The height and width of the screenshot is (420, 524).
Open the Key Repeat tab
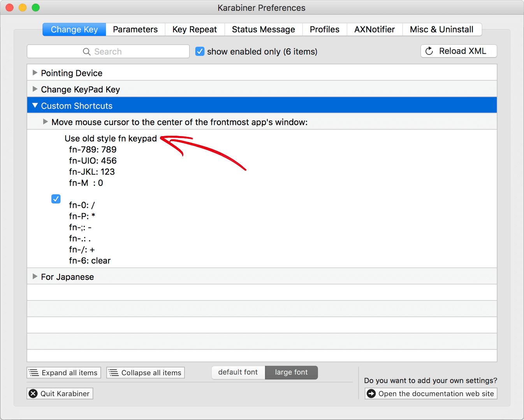click(x=195, y=30)
